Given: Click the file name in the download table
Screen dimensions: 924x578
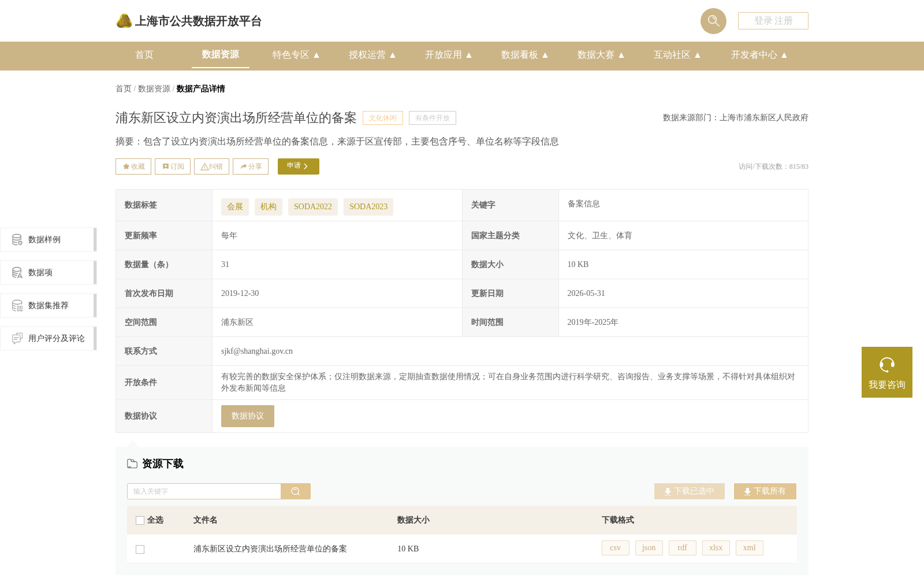Looking at the screenshot, I should (270, 549).
